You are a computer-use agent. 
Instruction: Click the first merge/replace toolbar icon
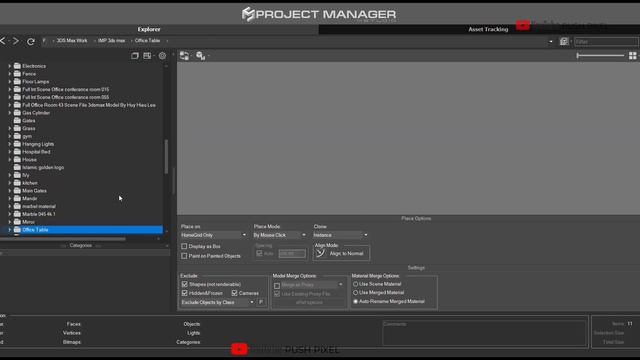coord(184,56)
